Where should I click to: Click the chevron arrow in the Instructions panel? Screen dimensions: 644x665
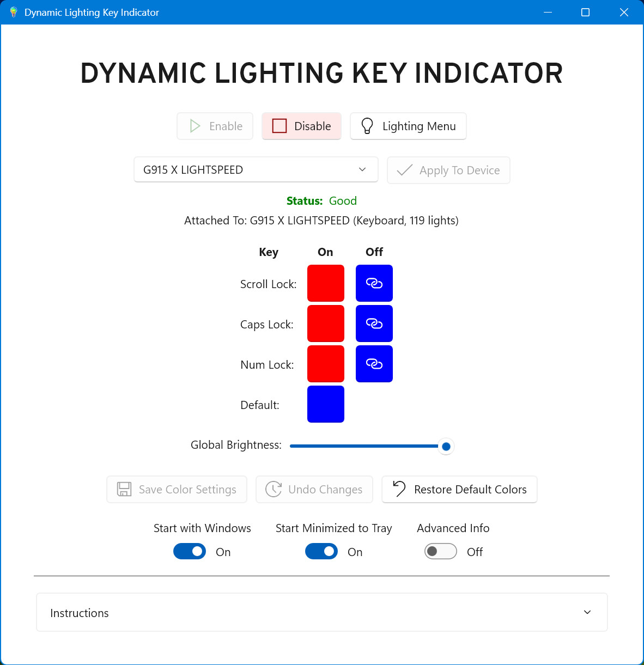click(x=587, y=612)
